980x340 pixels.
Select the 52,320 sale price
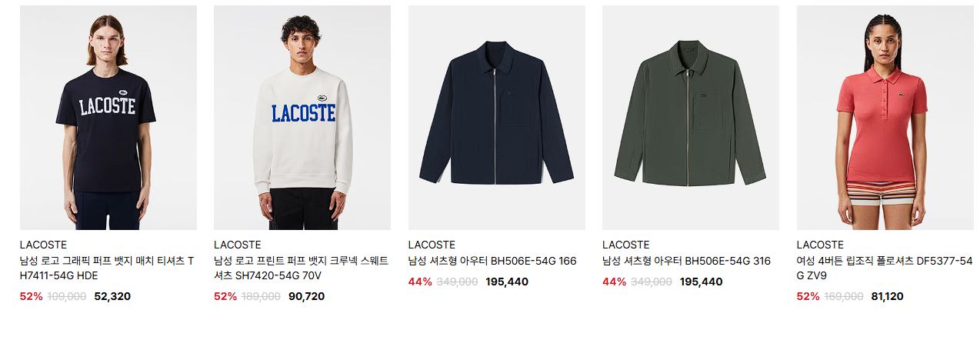click(112, 296)
